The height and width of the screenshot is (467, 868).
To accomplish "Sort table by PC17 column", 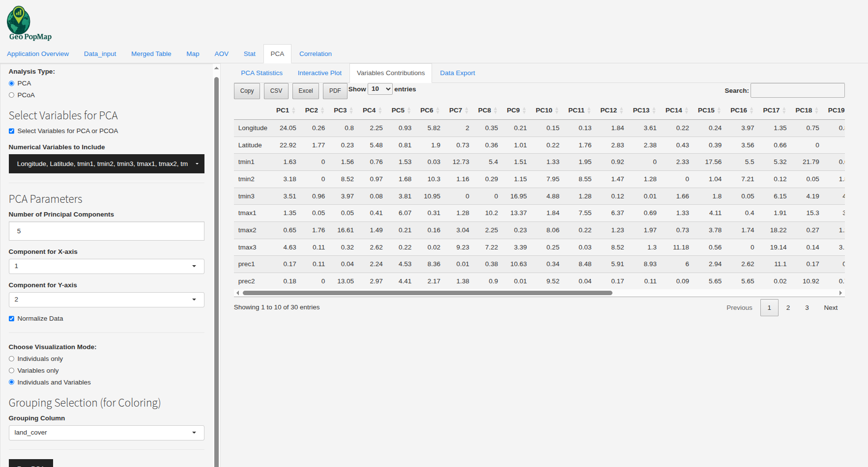I will tap(774, 110).
